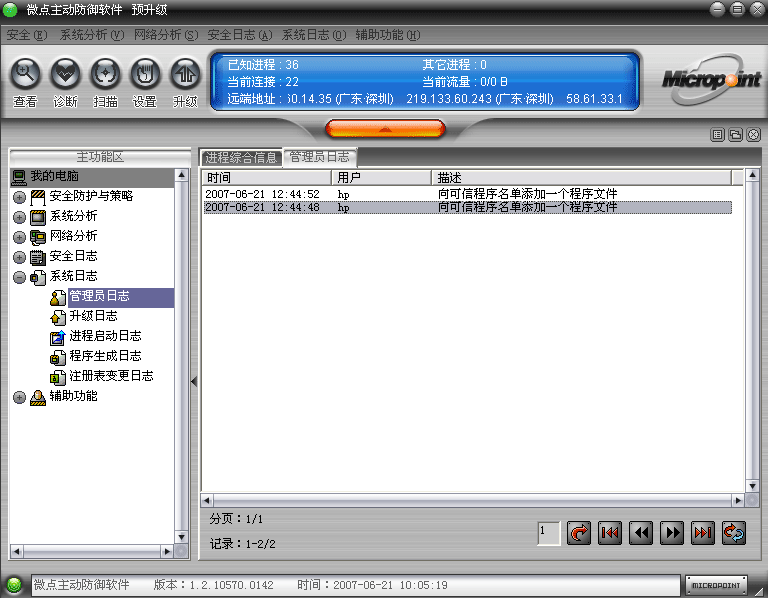
Task: Click the 主功能区 panel header
Action: click(100, 157)
